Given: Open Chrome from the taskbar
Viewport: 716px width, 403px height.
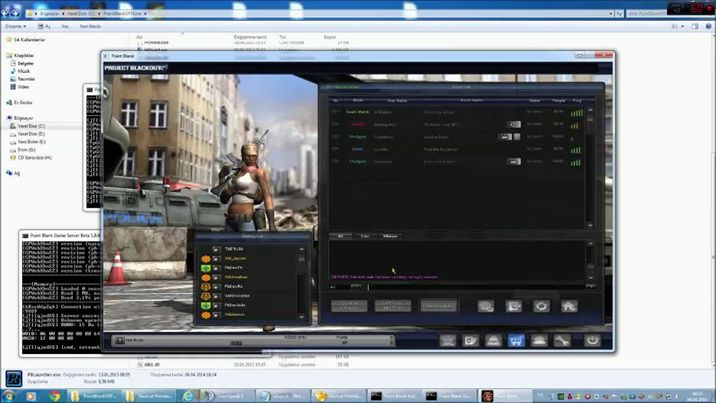Looking at the screenshot, I should (x=55, y=396).
